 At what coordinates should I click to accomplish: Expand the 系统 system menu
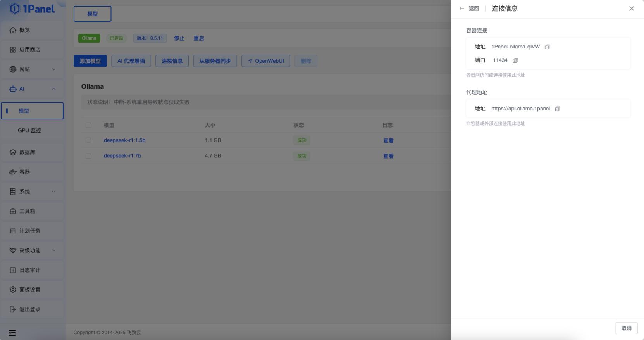32,192
